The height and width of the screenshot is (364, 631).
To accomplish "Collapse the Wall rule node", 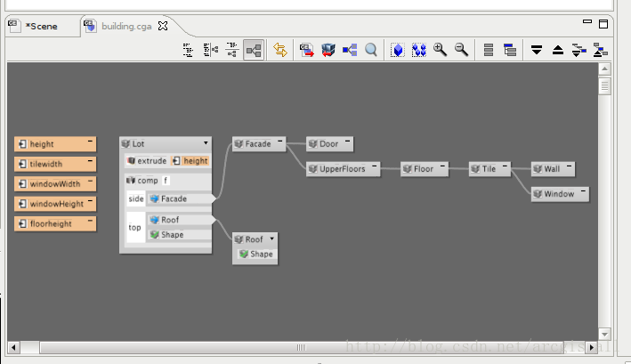I will [569, 166].
